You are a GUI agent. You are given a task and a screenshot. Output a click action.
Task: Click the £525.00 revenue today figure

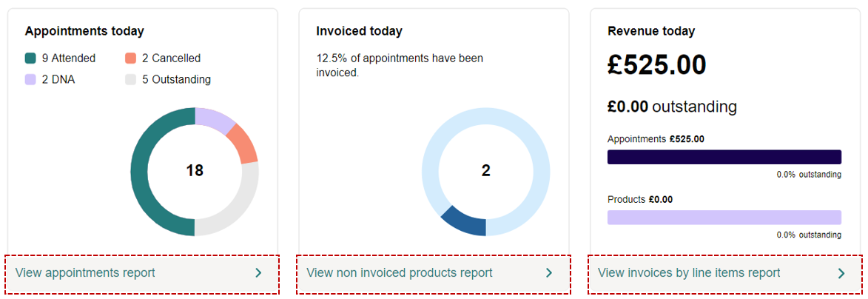pyautogui.click(x=657, y=65)
